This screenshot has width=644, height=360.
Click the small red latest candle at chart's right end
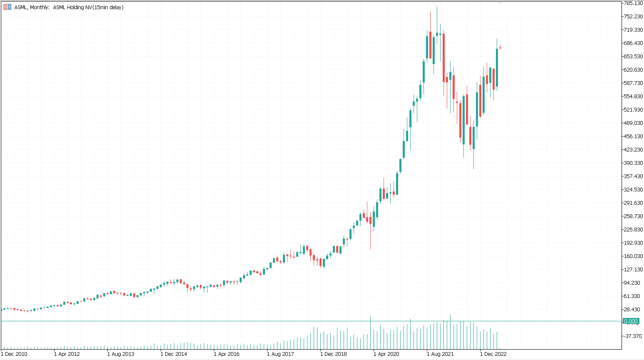click(x=500, y=48)
